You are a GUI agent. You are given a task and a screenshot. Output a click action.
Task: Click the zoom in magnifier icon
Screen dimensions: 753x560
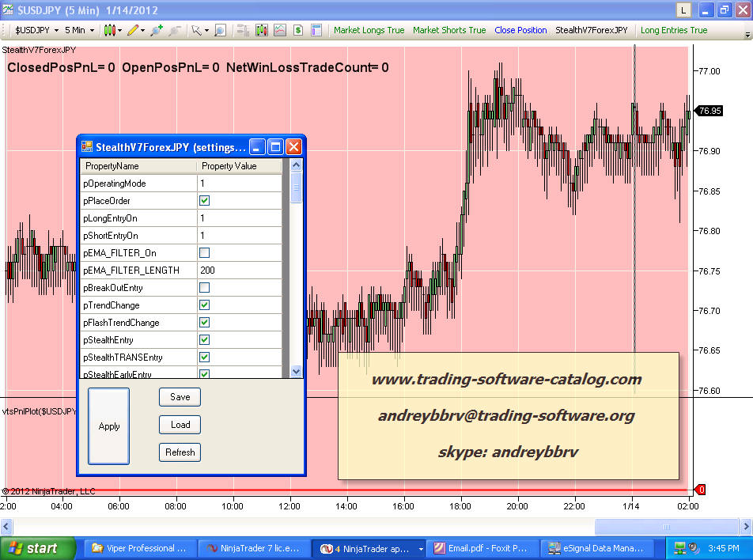[156, 30]
